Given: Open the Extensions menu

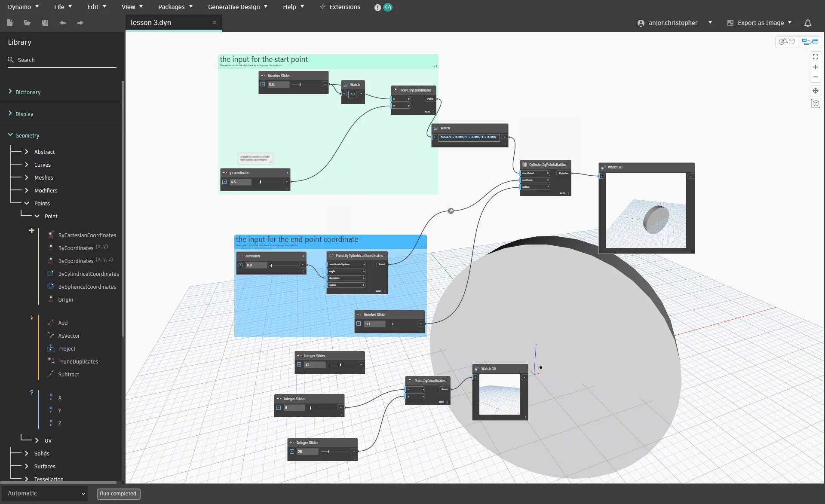Looking at the screenshot, I should pos(340,7).
